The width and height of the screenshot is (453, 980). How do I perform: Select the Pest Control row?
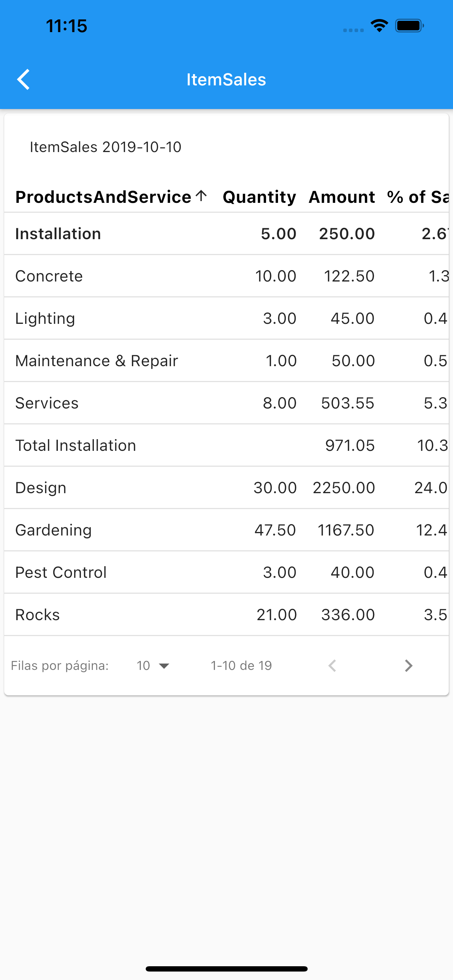226,572
